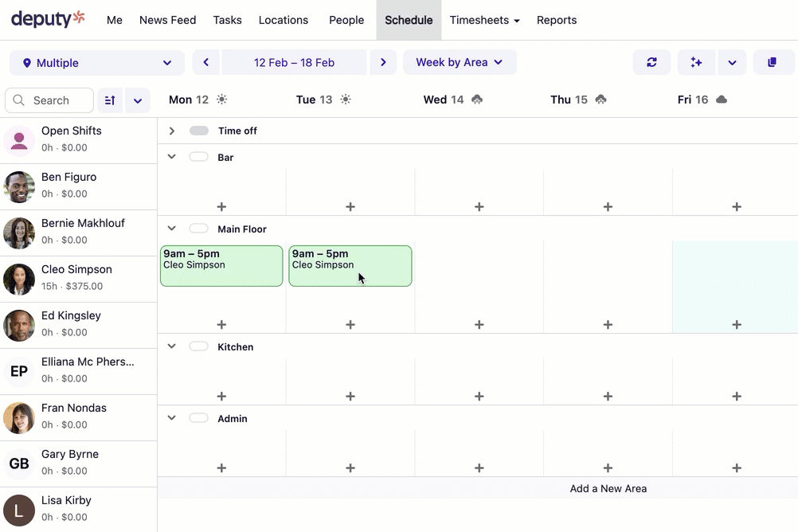Click the EP initials avatar
Viewport: 798px width, 532px height.
[19, 372]
